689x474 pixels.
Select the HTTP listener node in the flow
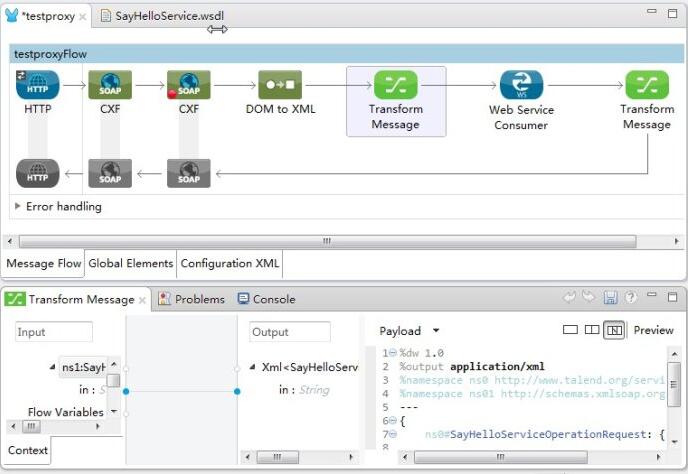click(x=38, y=86)
